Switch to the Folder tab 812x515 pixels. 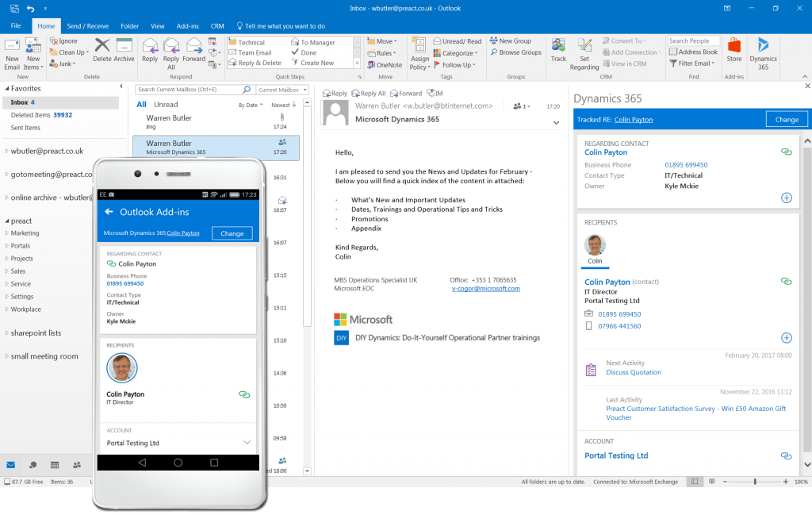click(129, 26)
